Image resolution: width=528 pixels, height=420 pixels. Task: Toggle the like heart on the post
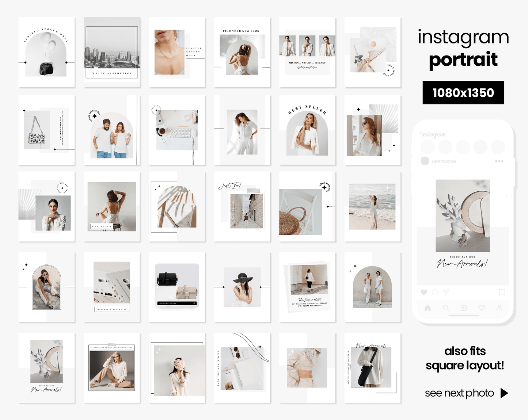click(x=424, y=292)
